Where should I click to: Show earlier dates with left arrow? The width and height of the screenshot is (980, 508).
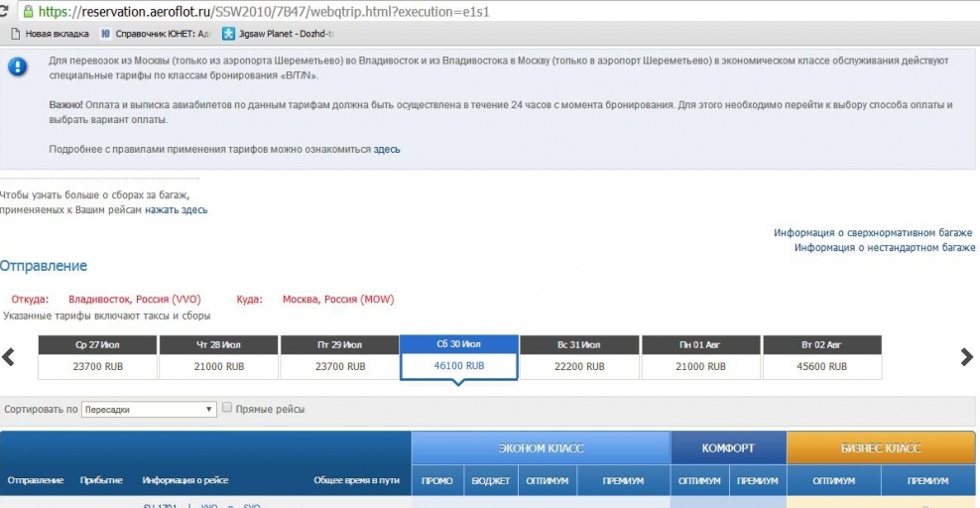click(9, 357)
